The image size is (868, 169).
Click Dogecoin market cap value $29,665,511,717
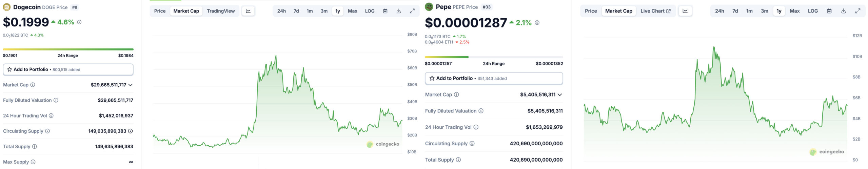[108, 85]
